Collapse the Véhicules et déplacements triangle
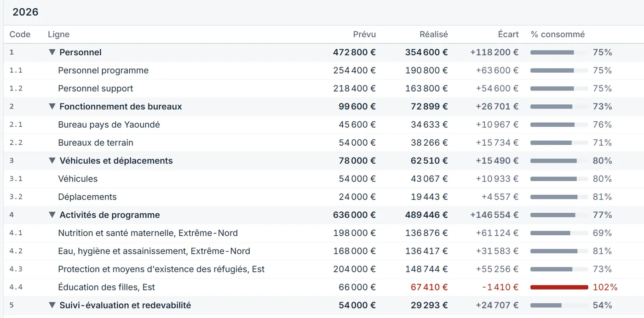The height and width of the screenshot is (318, 644). (52, 161)
